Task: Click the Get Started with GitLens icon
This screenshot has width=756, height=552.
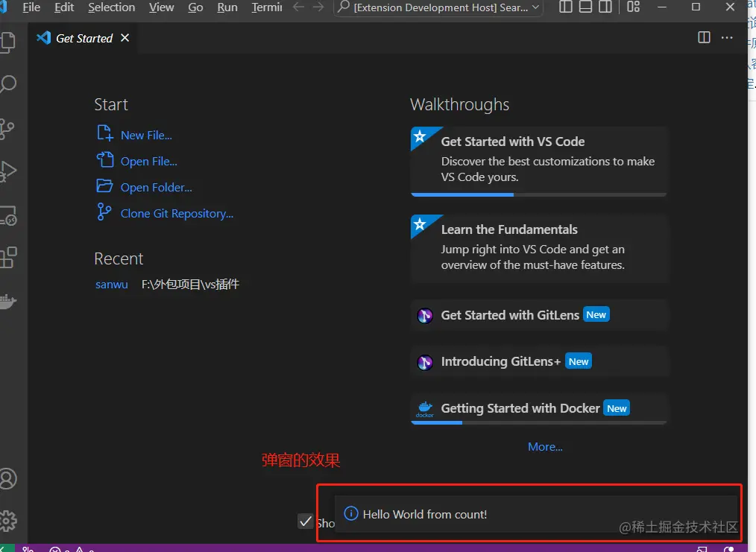Action: [425, 316]
